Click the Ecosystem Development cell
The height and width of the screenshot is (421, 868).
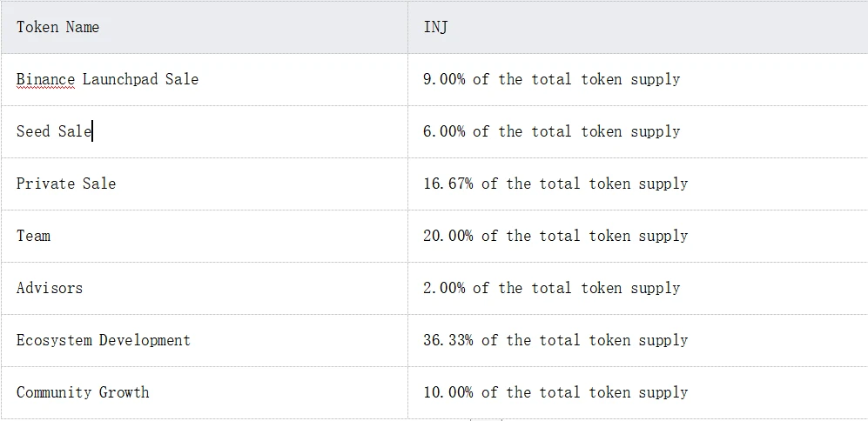click(103, 340)
